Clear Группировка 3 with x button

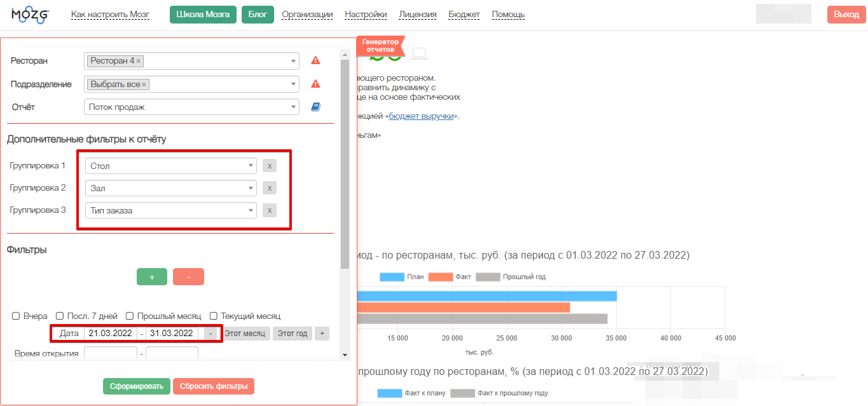[x=270, y=210]
